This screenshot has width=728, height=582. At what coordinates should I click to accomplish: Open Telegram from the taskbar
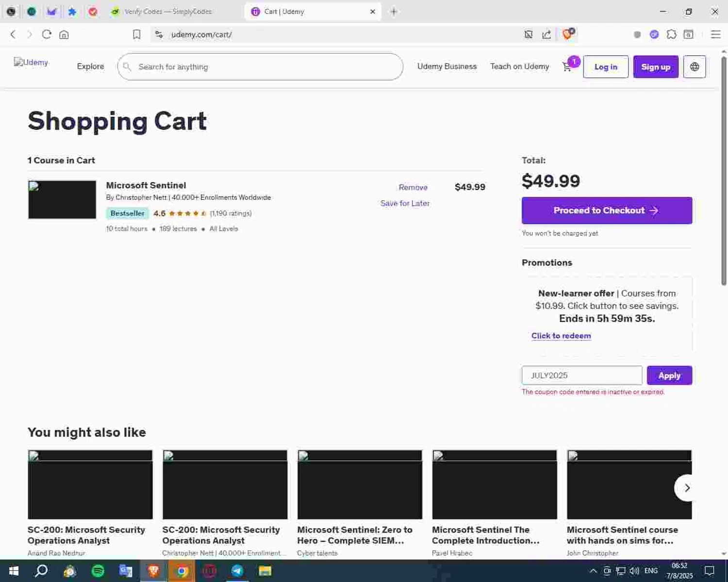237,571
